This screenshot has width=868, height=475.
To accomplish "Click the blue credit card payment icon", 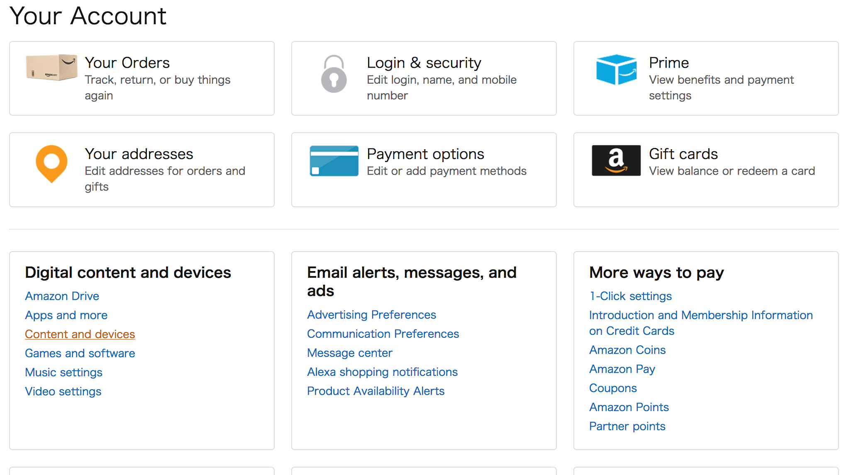I will (334, 161).
